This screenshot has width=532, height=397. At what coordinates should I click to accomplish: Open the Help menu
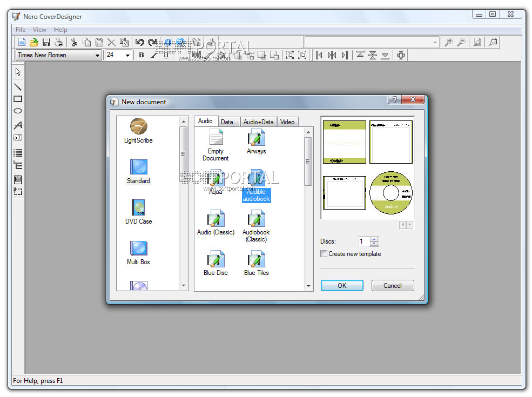point(60,30)
